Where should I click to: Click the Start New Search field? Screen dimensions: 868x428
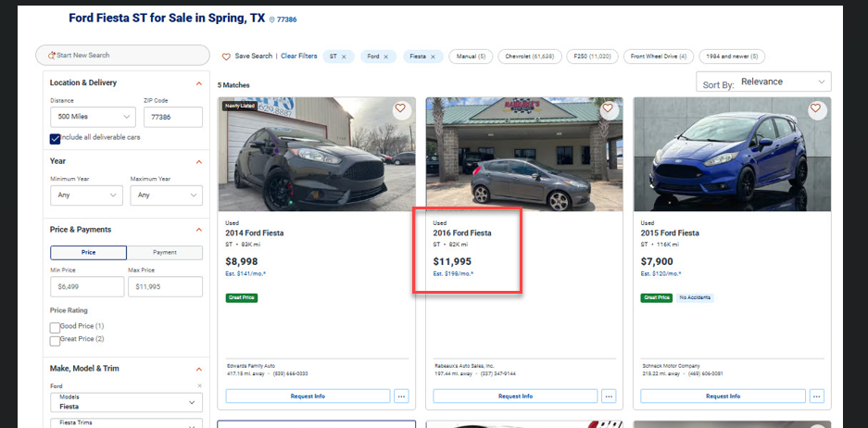click(122, 56)
